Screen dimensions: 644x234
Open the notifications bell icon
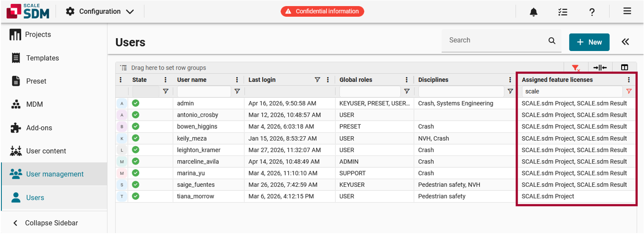(534, 12)
